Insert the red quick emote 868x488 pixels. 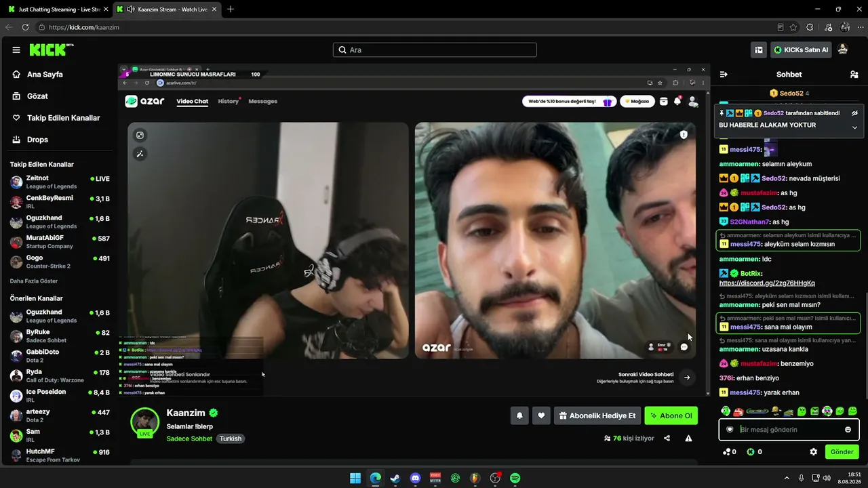[x=738, y=411]
